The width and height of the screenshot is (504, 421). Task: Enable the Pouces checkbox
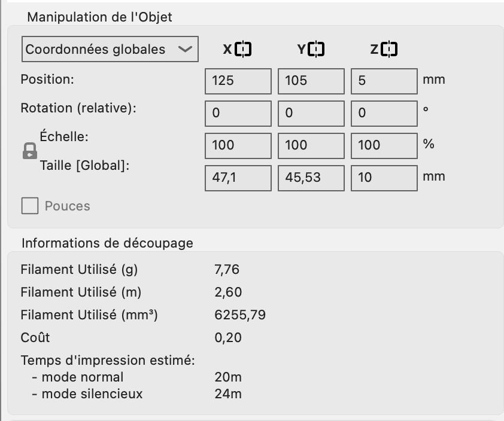click(x=30, y=206)
